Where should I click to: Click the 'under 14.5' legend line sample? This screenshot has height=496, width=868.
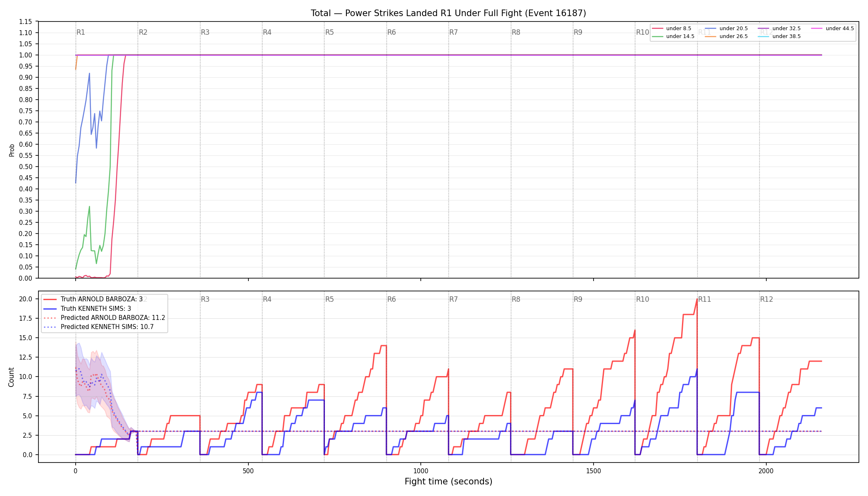coord(658,36)
